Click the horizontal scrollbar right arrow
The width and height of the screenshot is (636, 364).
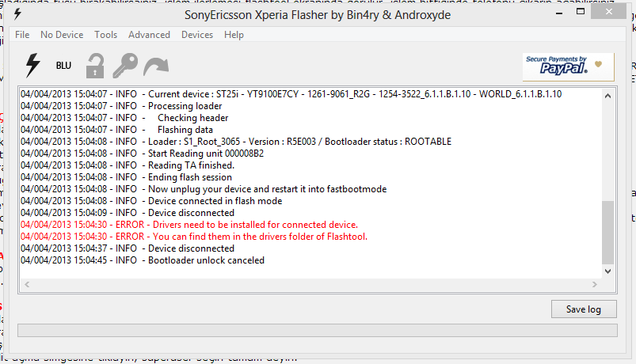[595, 285]
